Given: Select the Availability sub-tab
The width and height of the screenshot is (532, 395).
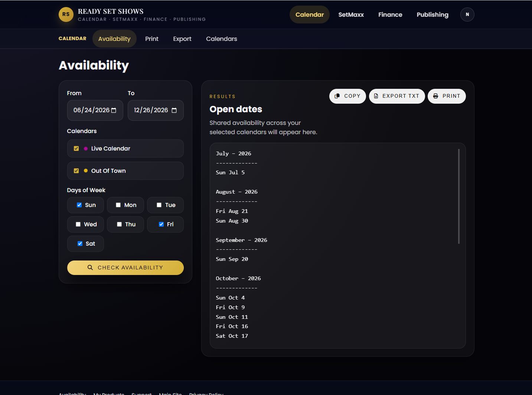Looking at the screenshot, I should [x=114, y=39].
